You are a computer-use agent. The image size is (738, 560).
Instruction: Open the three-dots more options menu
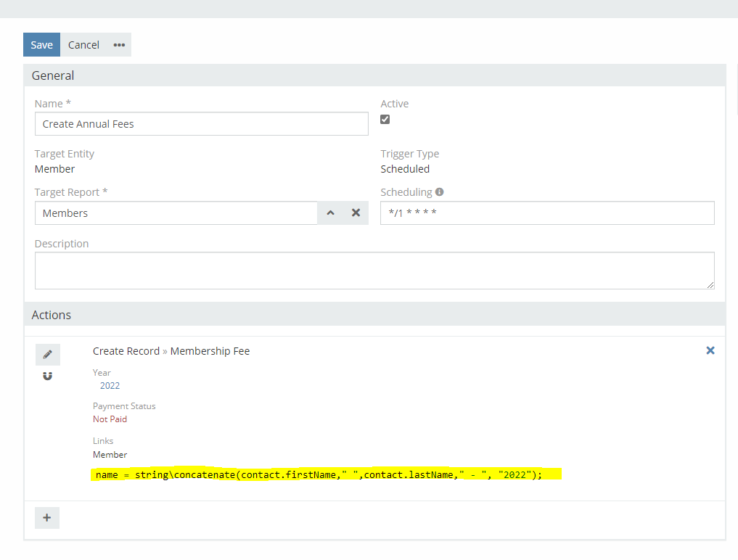pos(119,45)
